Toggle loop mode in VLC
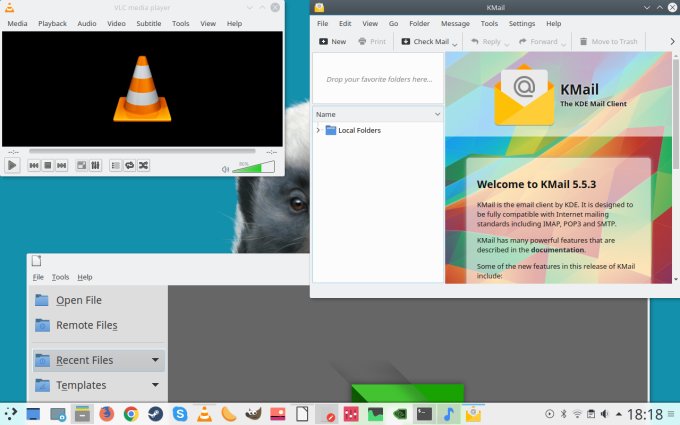This screenshot has height=425, width=680. pyautogui.click(x=129, y=165)
